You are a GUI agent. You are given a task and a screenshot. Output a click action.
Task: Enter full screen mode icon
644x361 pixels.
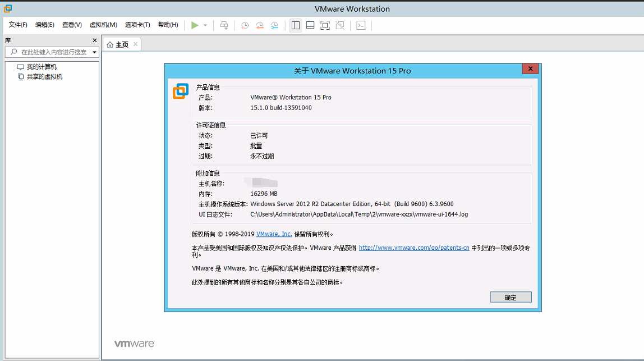[x=325, y=25]
